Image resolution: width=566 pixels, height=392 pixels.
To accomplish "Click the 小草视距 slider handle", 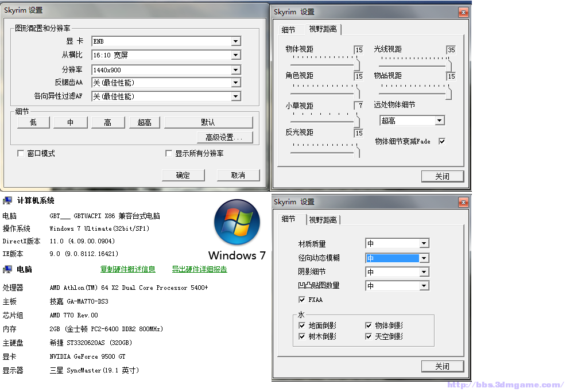I will coord(358,121).
